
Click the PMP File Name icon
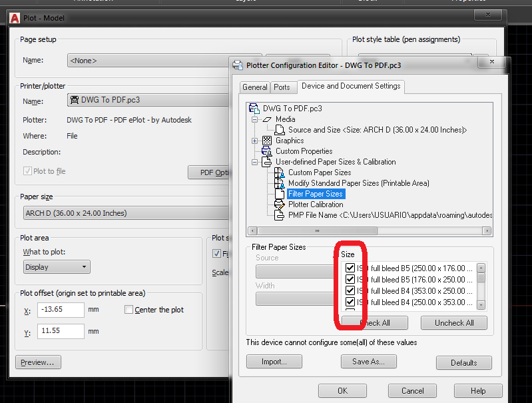point(279,215)
